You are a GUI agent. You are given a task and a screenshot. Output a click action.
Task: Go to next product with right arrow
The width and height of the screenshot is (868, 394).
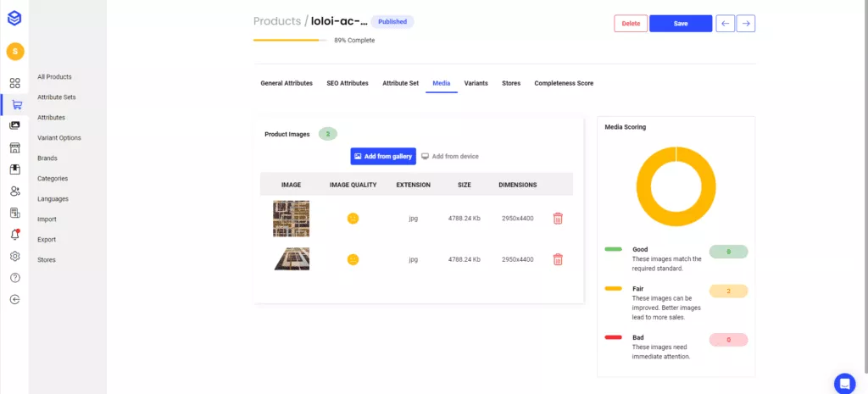click(x=746, y=24)
